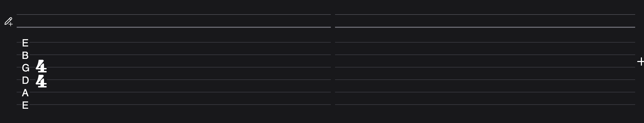This screenshot has width=644, height=123.
Task: Click the A string tuning label
Action: point(25,93)
